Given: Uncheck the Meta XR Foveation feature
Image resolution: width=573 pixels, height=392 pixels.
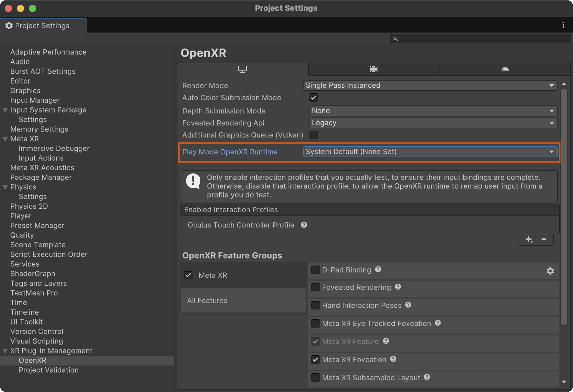Looking at the screenshot, I should [315, 359].
